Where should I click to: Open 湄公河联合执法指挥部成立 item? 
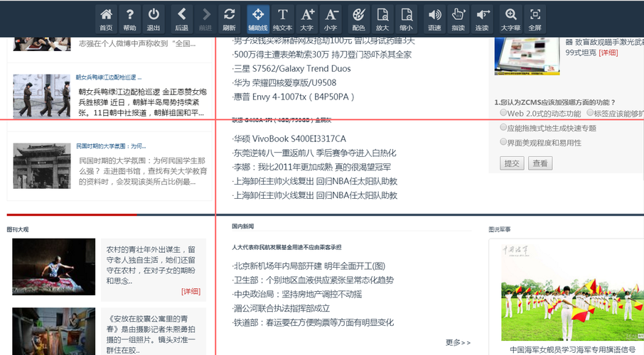pyautogui.click(x=281, y=308)
